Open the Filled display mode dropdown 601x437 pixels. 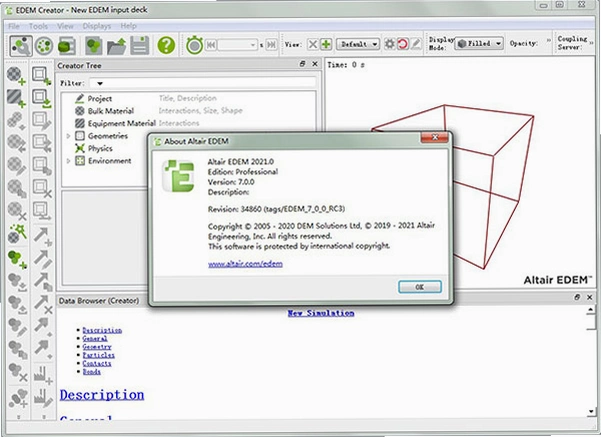click(x=479, y=43)
